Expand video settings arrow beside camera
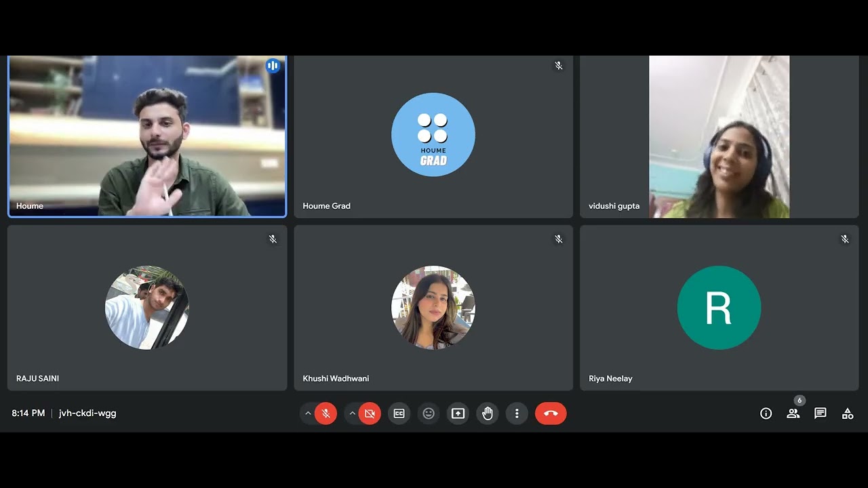 click(x=352, y=413)
